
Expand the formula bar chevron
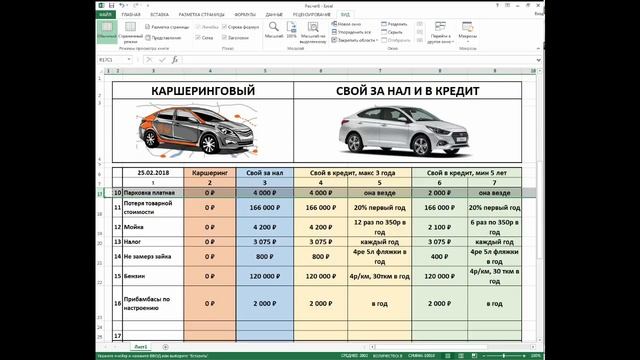click(x=538, y=60)
